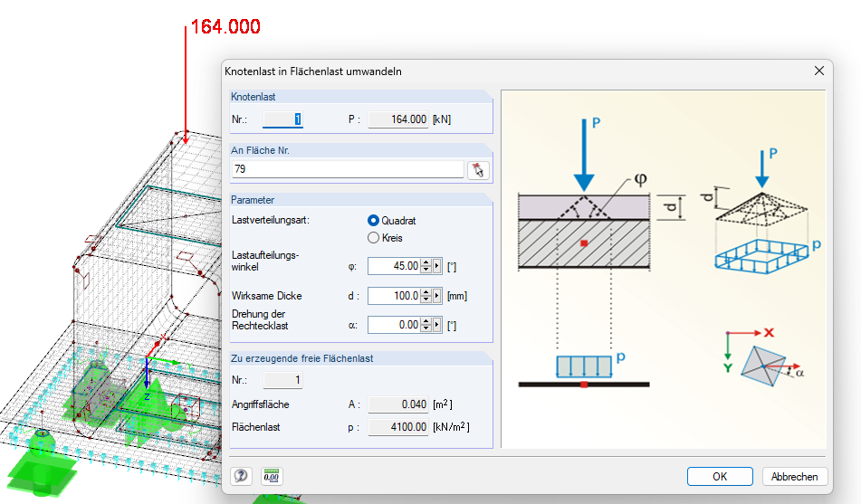Open the help icon at dialog bottom
The height and width of the screenshot is (504, 861).
(242, 476)
